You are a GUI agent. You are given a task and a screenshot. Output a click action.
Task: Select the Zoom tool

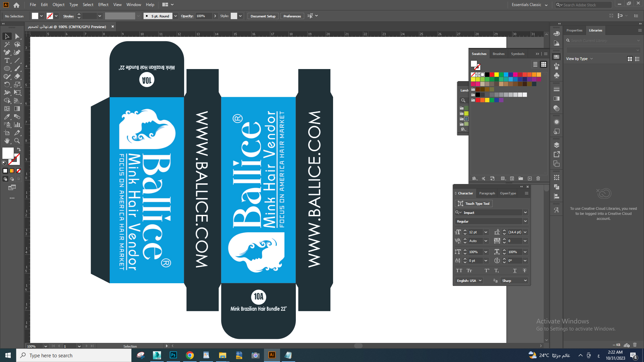coord(17,141)
